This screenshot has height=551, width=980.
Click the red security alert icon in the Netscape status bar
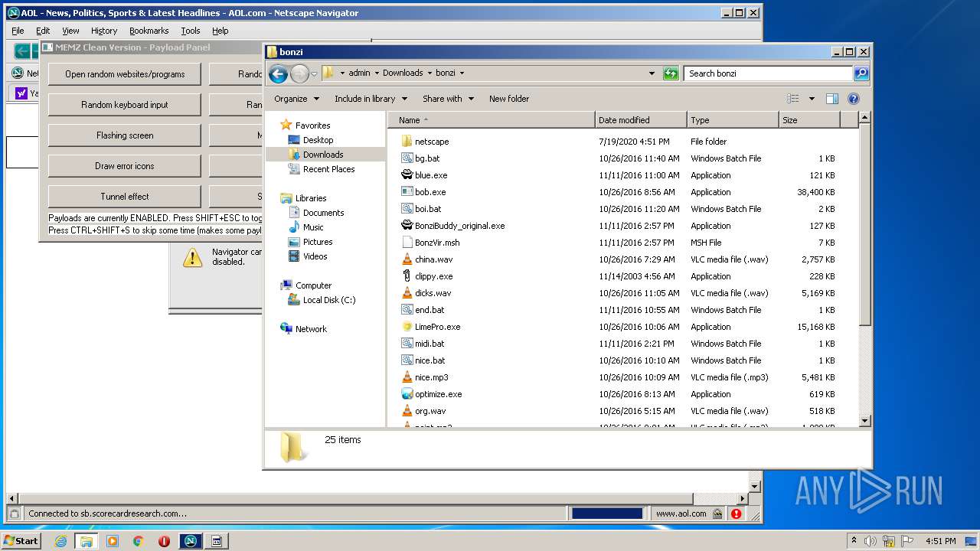[x=736, y=514]
